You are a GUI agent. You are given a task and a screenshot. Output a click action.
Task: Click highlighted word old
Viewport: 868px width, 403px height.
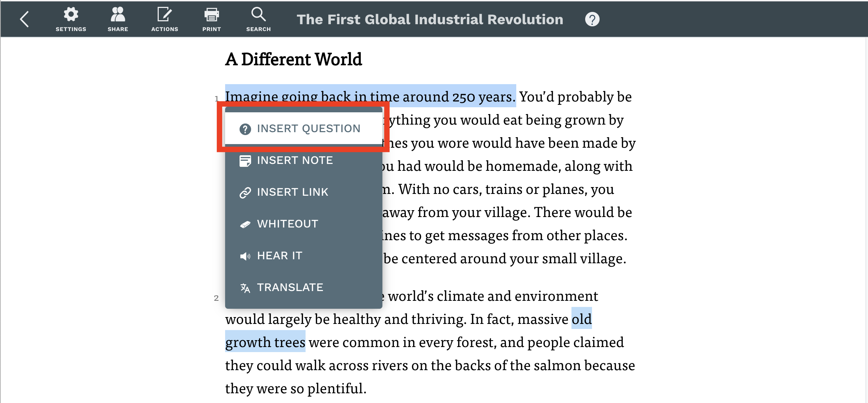(582, 318)
